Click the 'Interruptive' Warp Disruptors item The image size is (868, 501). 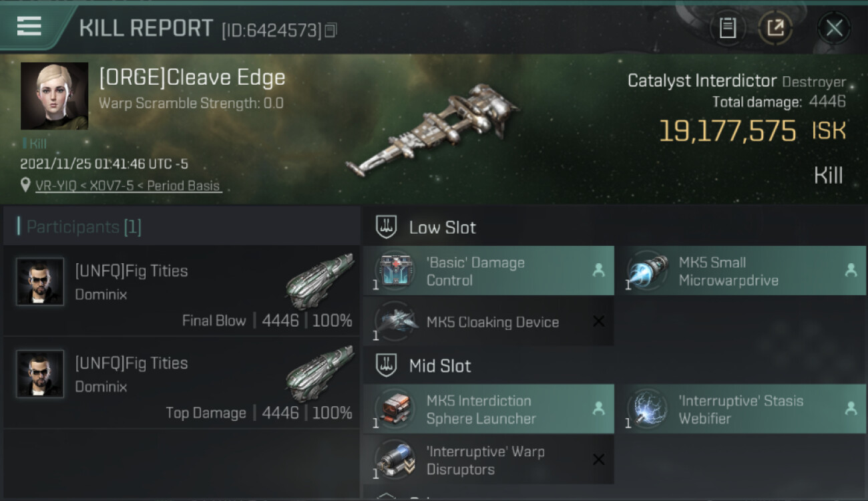pos(488,460)
